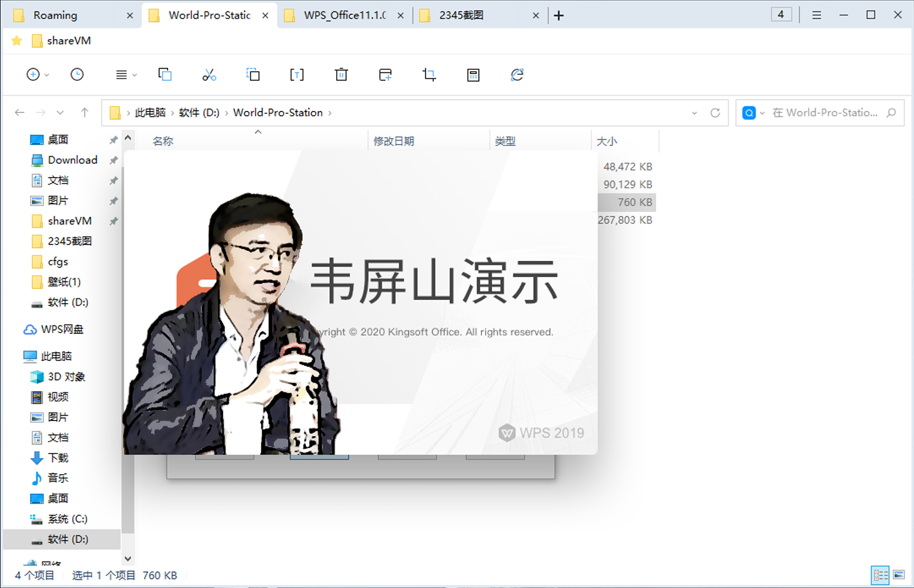The width and height of the screenshot is (914, 588).
Task: Switch to large icons view in status bar
Action: click(900, 575)
